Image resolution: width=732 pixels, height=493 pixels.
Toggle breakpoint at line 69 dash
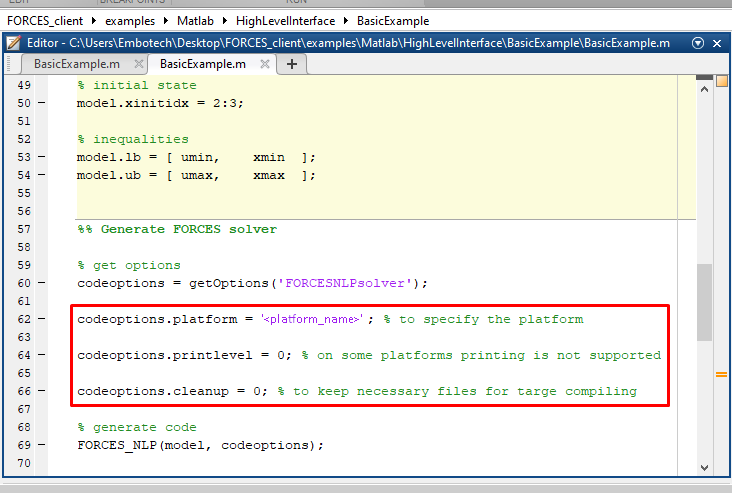tap(40, 445)
